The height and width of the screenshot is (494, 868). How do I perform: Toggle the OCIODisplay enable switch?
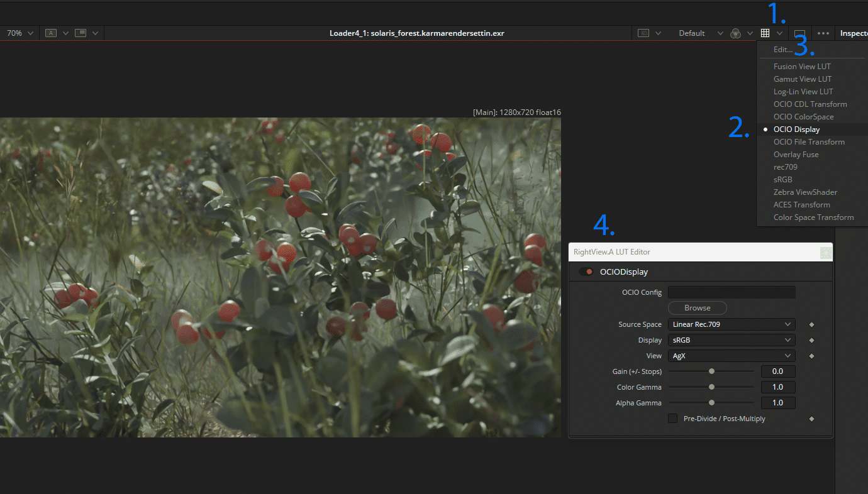point(586,272)
